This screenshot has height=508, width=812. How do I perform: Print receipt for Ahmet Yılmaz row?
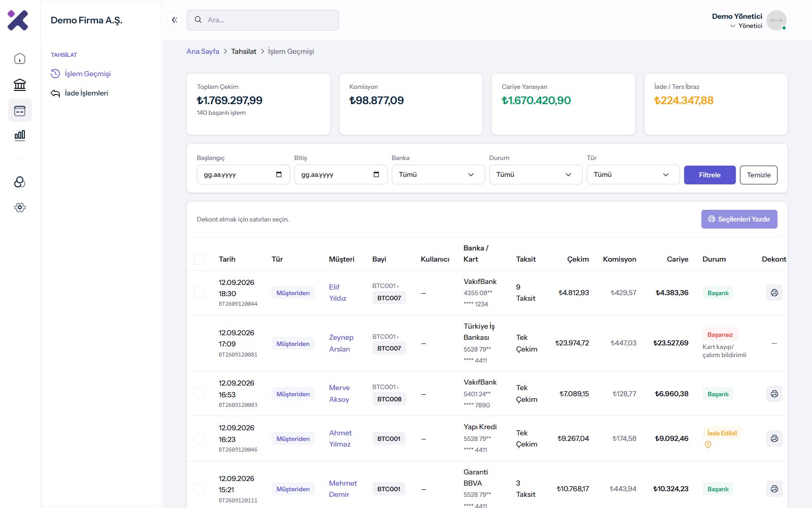coord(774,438)
